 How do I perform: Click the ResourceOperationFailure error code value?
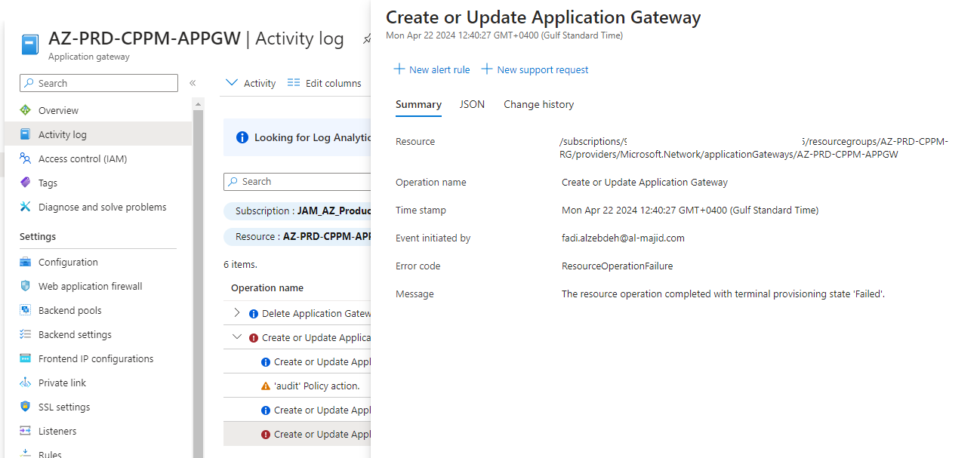coord(618,266)
